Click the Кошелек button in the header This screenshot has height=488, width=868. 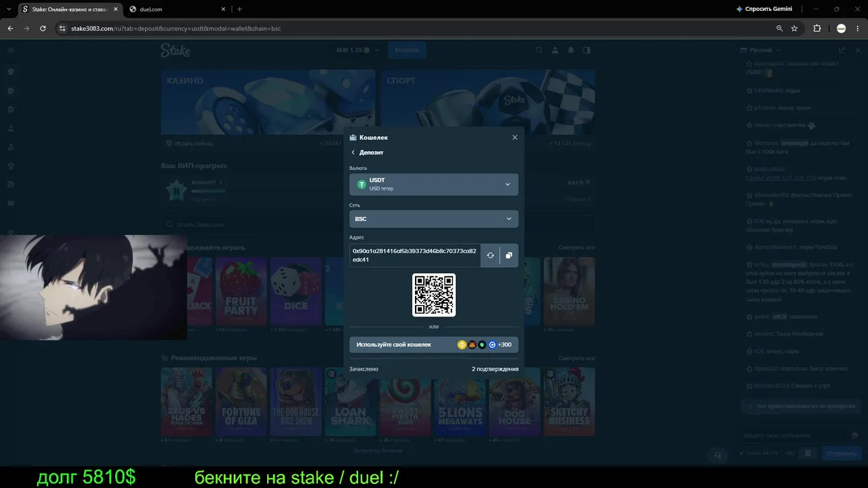click(x=407, y=50)
